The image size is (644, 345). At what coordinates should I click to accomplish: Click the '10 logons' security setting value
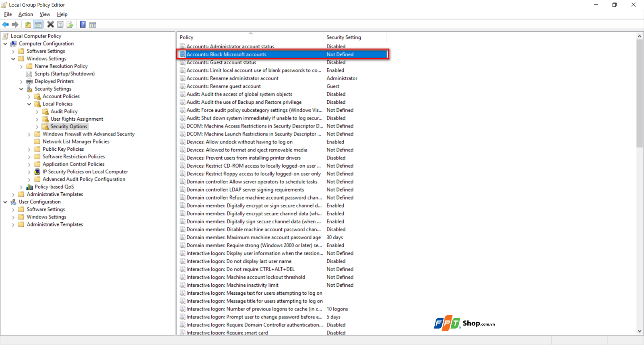337,309
